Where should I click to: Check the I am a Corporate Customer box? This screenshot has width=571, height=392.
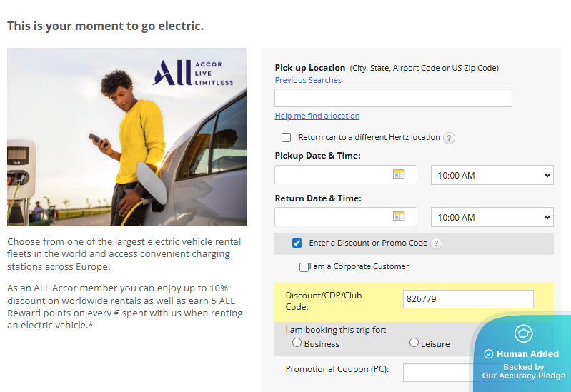click(x=304, y=267)
